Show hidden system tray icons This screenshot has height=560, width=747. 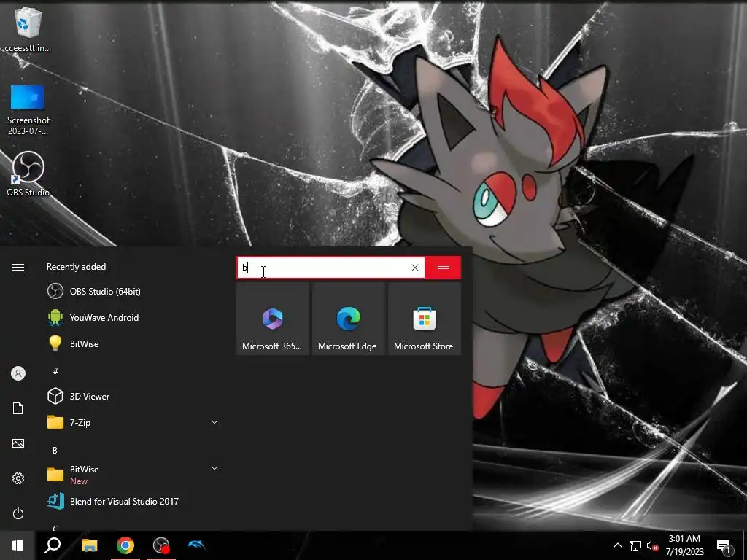point(617,545)
